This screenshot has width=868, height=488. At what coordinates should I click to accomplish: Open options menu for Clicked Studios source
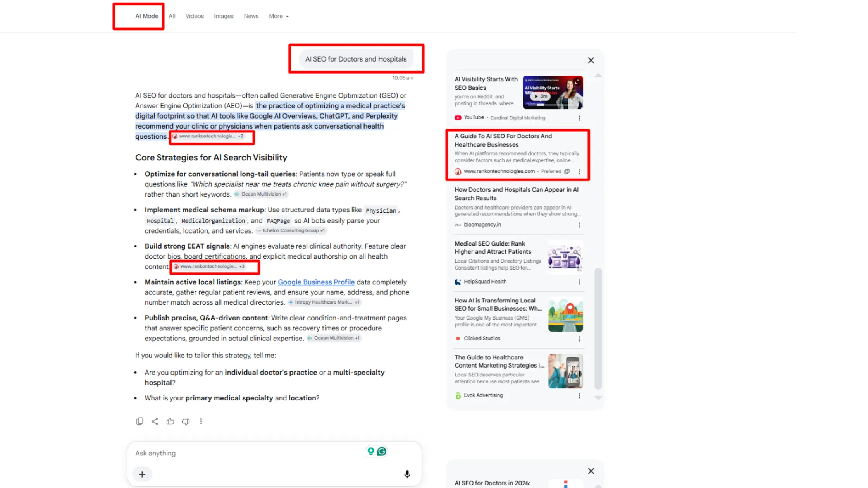tap(579, 339)
